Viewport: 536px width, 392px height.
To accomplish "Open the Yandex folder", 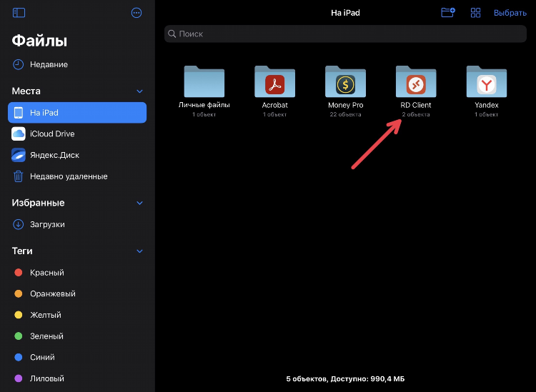I will 487,81.
